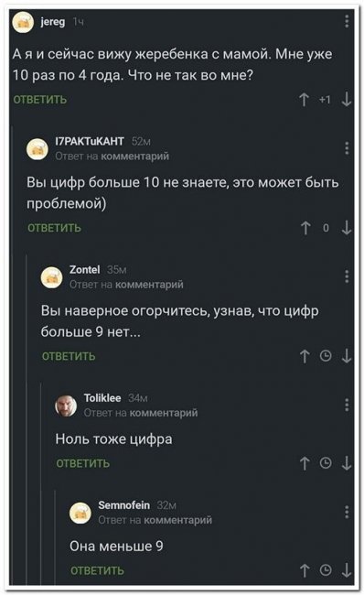Downvote the I7PAKTuKAHT comment
Image resolution: width=364 pixels, height=595 pixels.
(347, 228)
